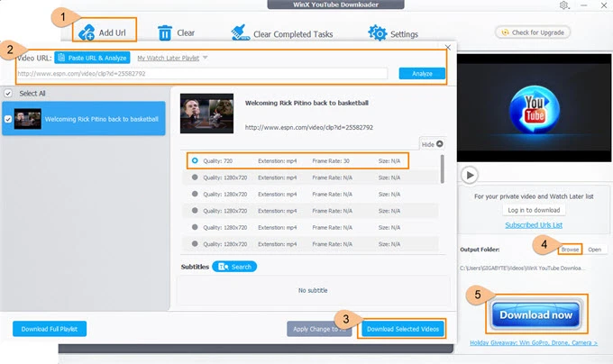Toggle the Select All checkbox

(x=8, y=94)
